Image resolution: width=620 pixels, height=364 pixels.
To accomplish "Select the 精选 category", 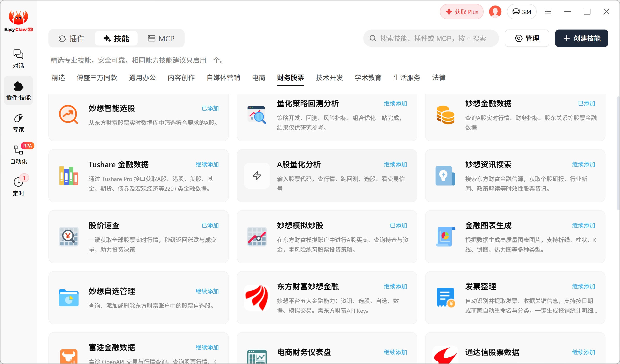I will point(58,78).
